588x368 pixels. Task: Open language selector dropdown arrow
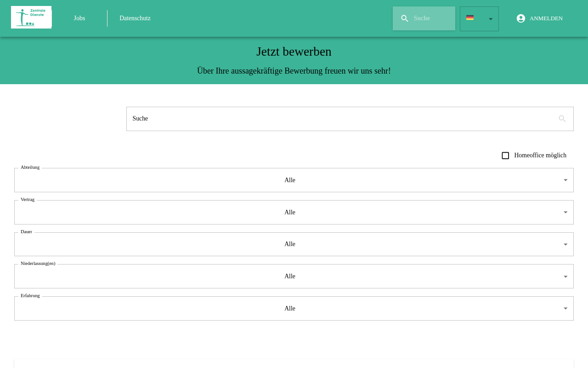point(491,19)
